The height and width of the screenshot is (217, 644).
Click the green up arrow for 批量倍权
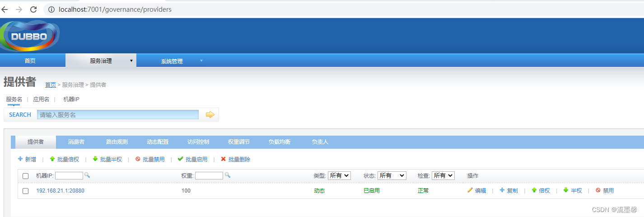pos(52,159)
